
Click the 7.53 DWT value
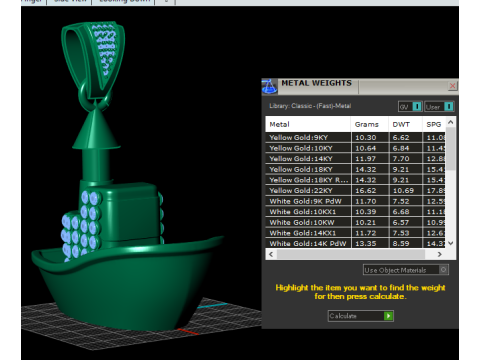pos(401,233)
